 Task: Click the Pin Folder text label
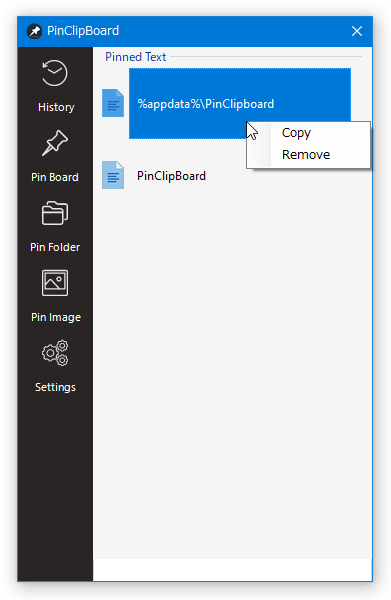click(x=55, y=247)
